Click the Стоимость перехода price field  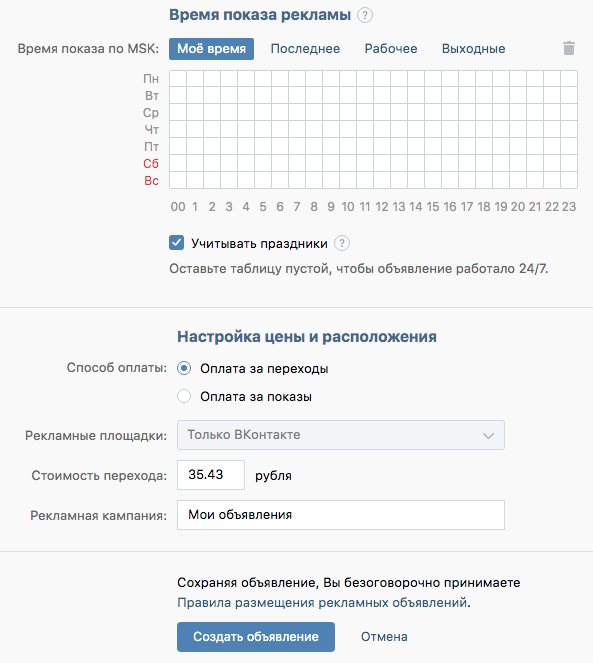click(211, 475)
